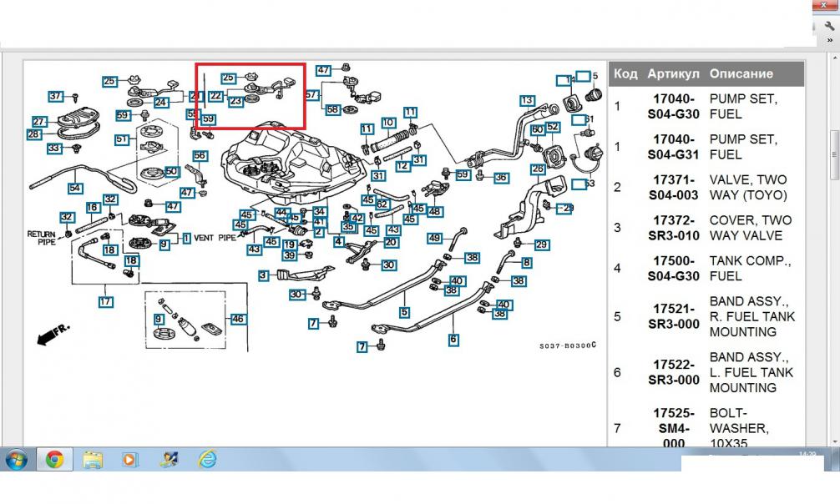Select part callout 37 in the diagram

56,97
